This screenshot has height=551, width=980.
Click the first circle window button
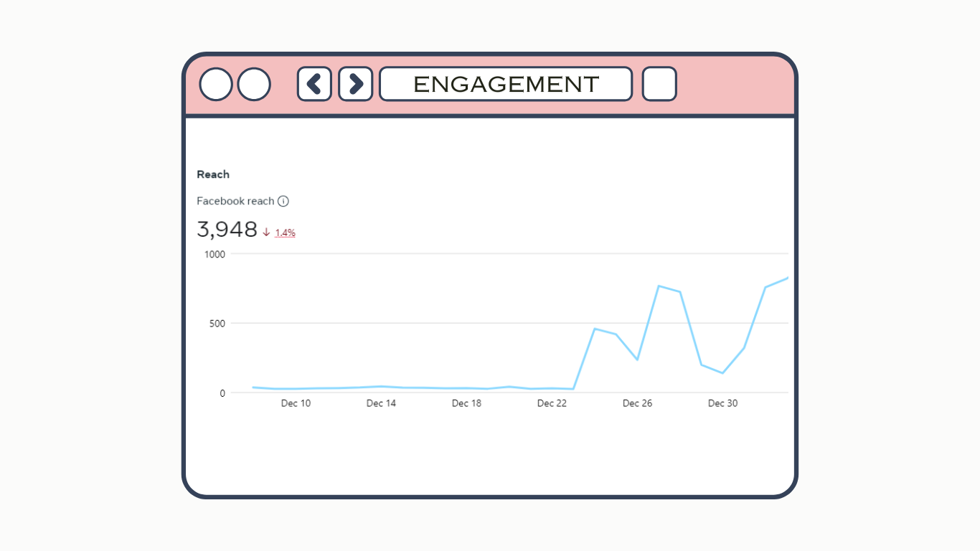pos(215,85)
